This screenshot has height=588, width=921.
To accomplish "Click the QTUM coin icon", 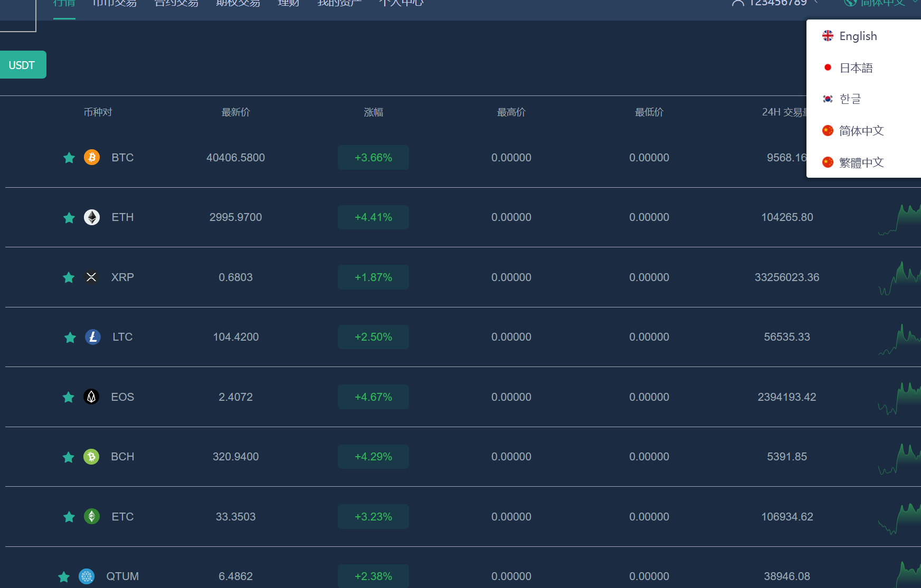I will (87, 576).
